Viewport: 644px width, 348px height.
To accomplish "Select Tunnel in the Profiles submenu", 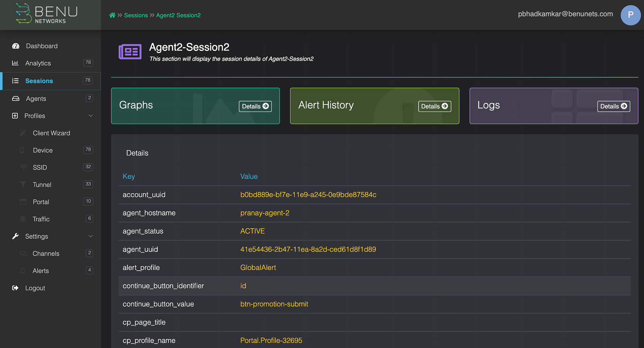I will coord(42,185).
